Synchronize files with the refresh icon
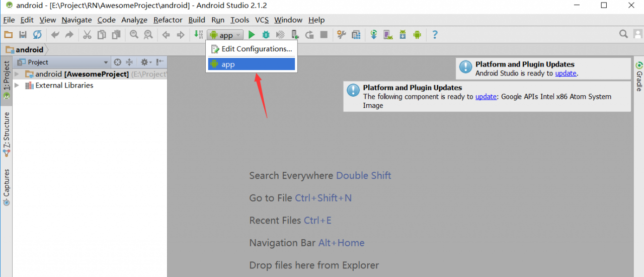 point(37,35)
